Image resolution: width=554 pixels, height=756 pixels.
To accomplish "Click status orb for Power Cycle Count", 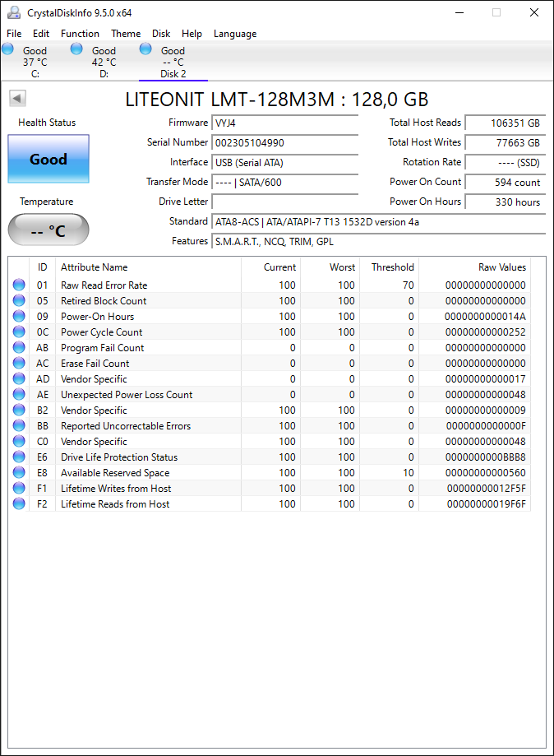I will coord(19,332).
